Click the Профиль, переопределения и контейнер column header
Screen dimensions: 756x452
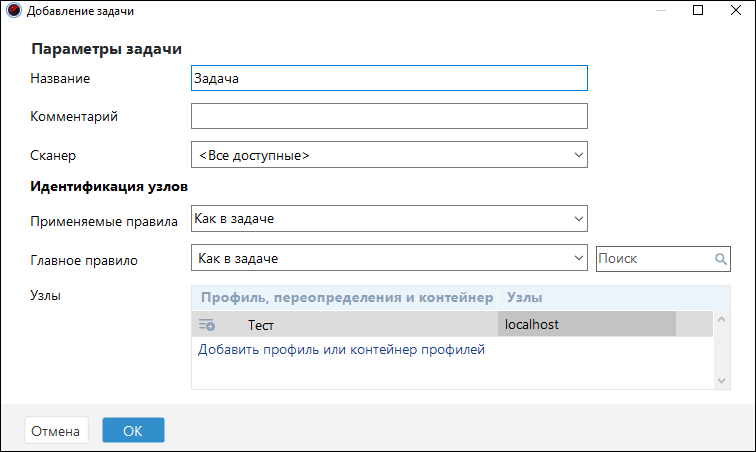coord(347,298)
